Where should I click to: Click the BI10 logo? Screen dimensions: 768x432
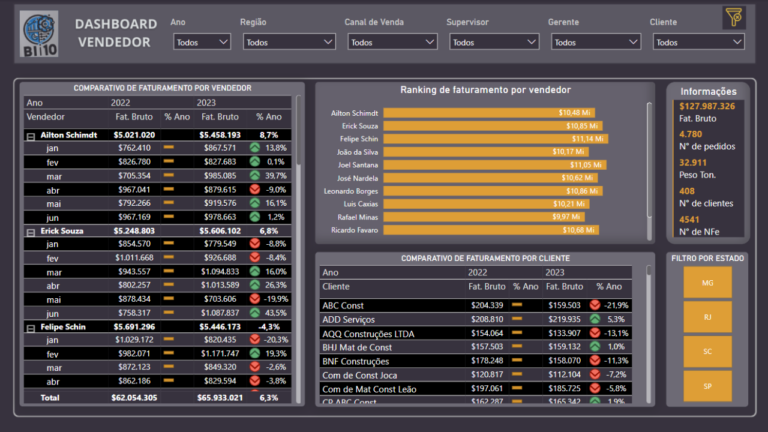click(x=39, y=34)
